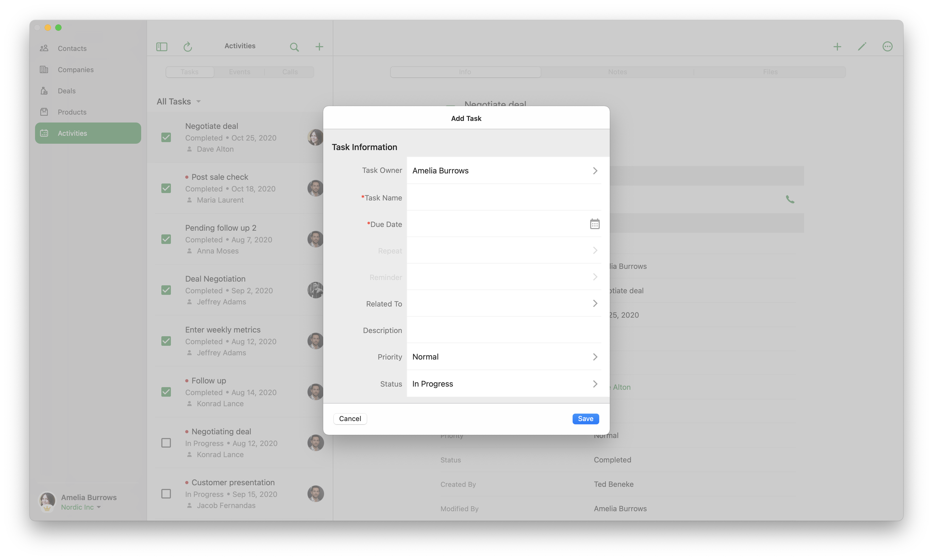Expand the Priority Normal selector

[503, 357]
